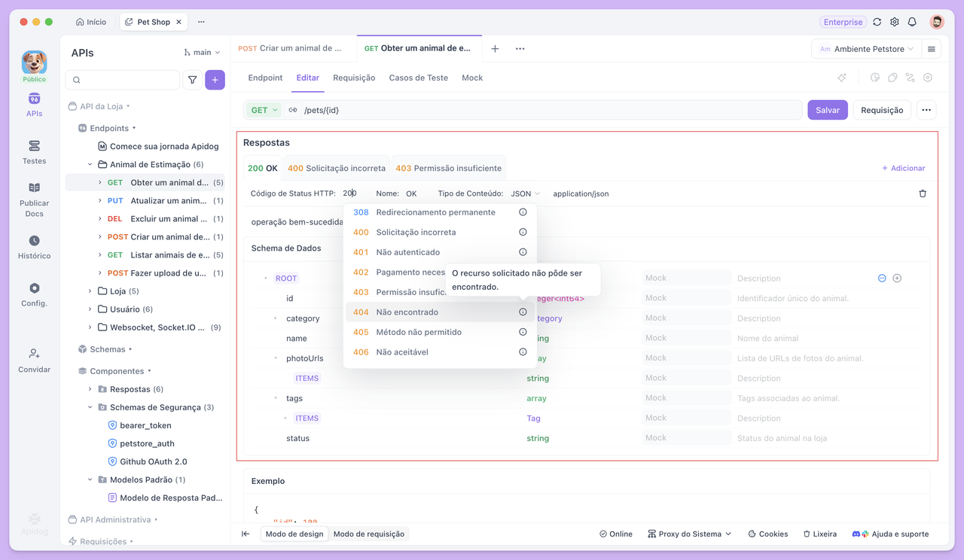This screenshot has width=964, height=560.
Task: Click the Requisição button beside Salvar
Action: click(x=882, y=110)
